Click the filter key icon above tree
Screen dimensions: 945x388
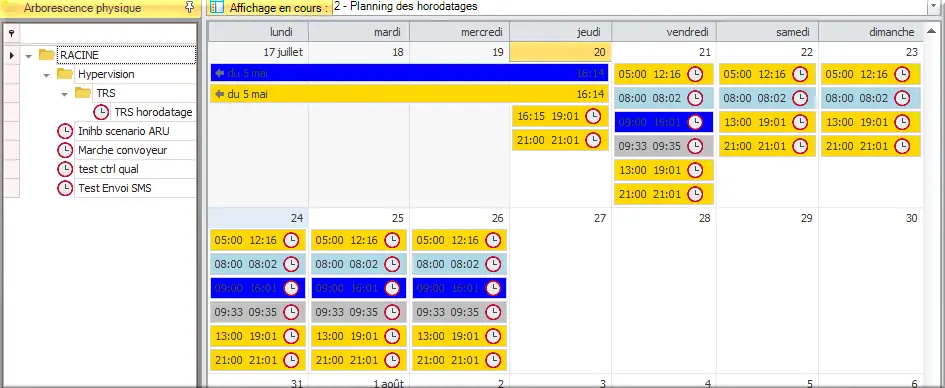[x=11, y=34]
